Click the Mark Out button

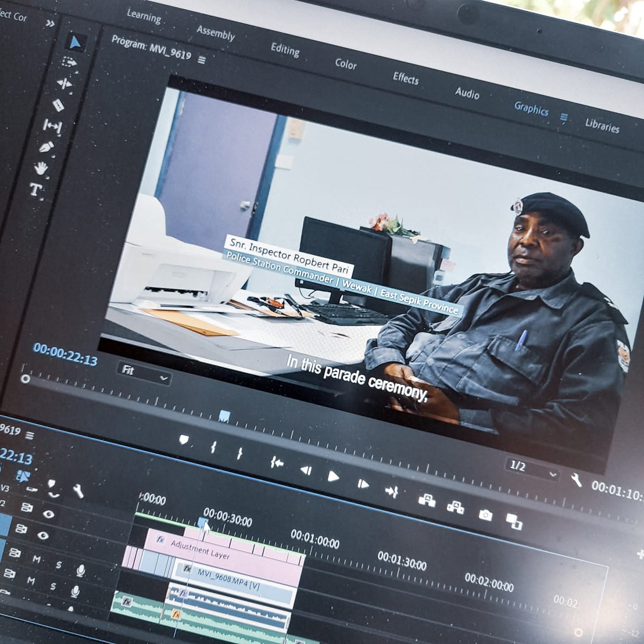point(240,453)
